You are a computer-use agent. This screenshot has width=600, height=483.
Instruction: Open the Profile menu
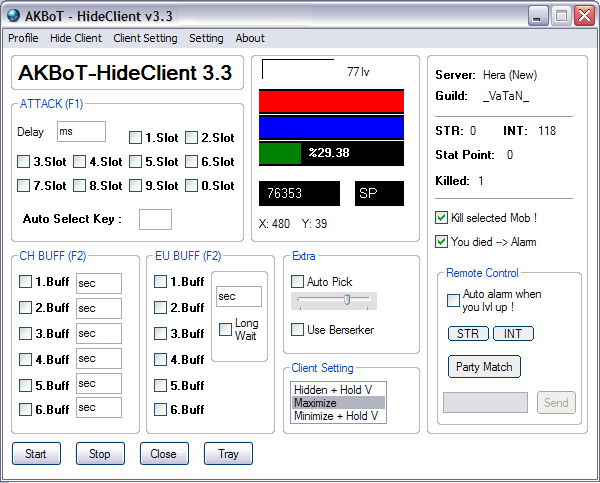[x=23, y=38]
